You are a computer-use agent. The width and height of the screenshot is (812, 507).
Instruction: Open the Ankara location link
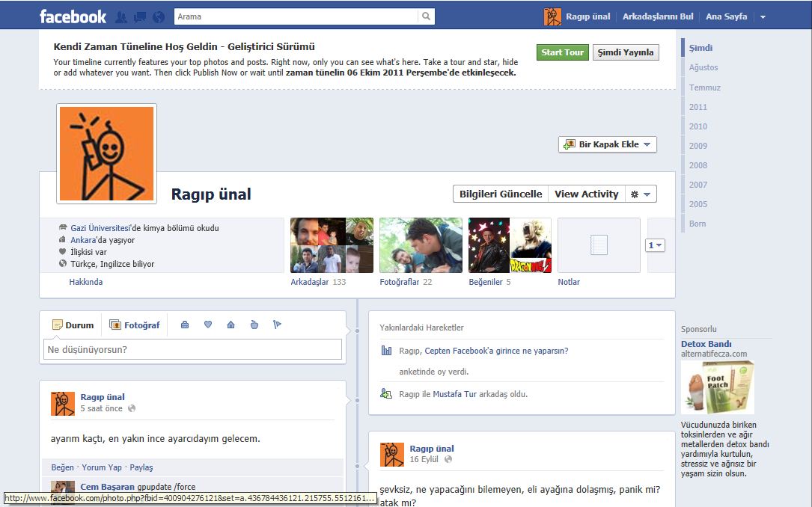tap(83, 240)
